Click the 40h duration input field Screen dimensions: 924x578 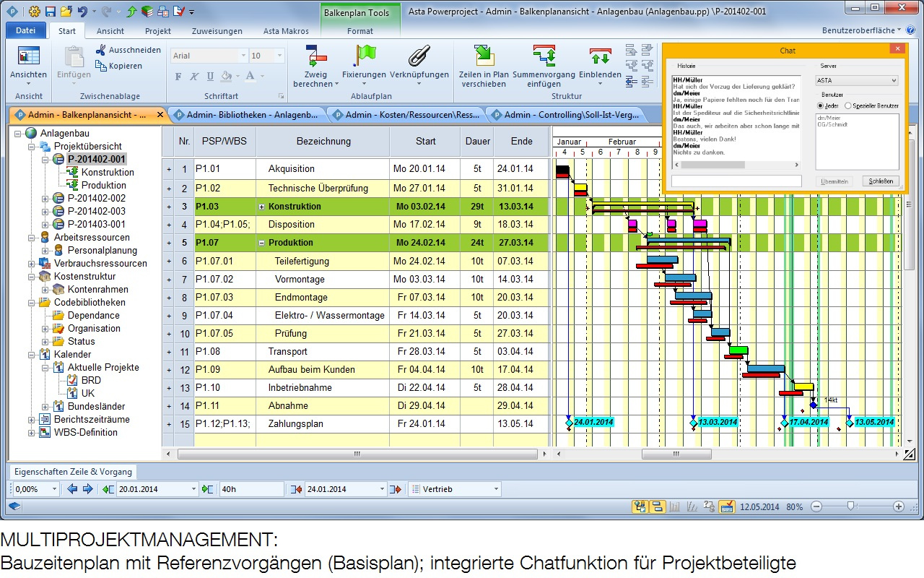click(x=251, y=489)
